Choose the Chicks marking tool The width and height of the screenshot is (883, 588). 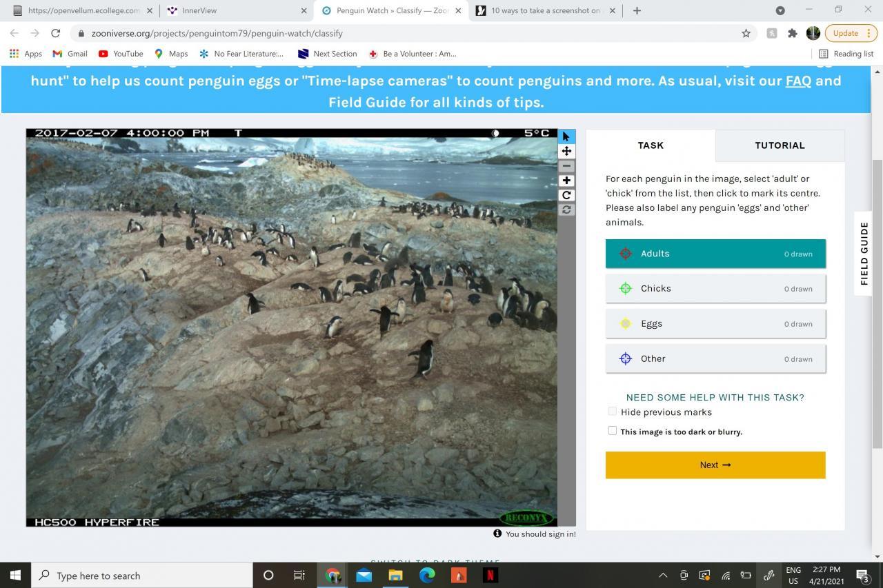tap(715, 289)
